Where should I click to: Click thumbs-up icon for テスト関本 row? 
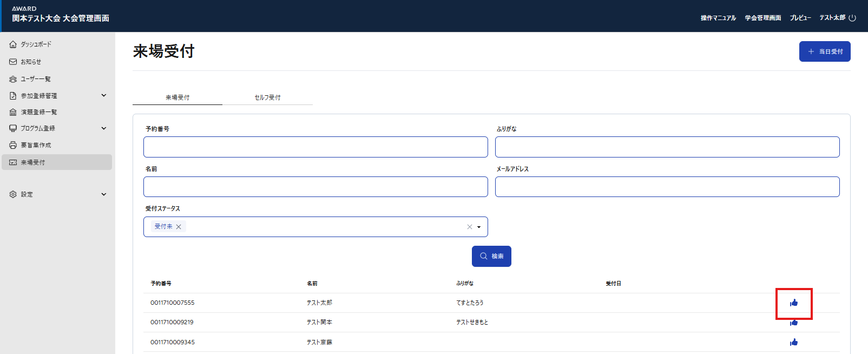point(794,323)
